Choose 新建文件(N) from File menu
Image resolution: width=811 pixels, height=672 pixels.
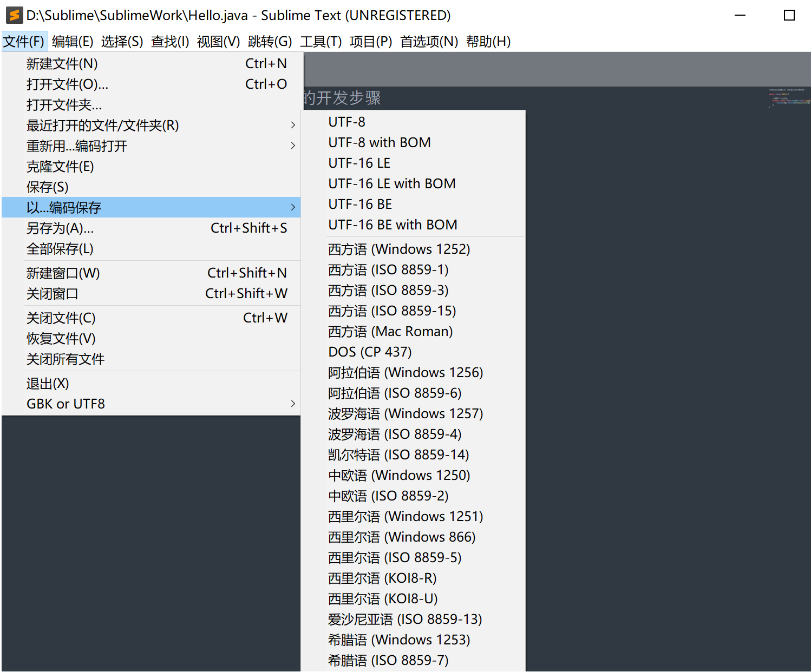151,64
